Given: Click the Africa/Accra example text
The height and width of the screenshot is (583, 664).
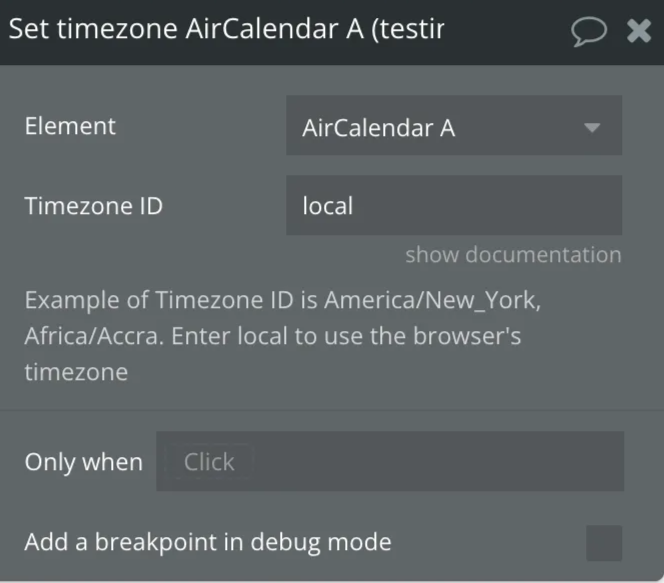Looking at the screenshot, I should pyautogui.click(x=92, y=336).
